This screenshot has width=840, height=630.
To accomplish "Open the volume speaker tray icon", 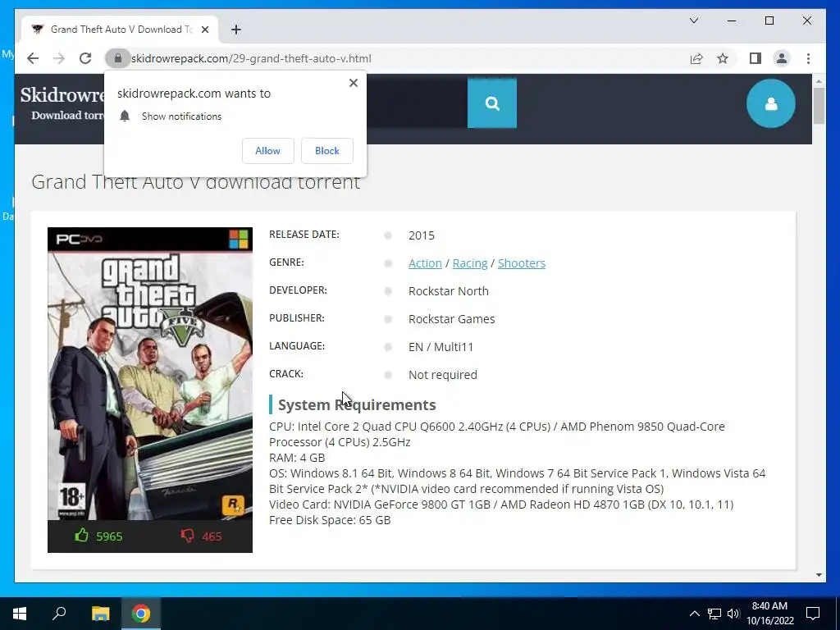I will tap(733, 614).
